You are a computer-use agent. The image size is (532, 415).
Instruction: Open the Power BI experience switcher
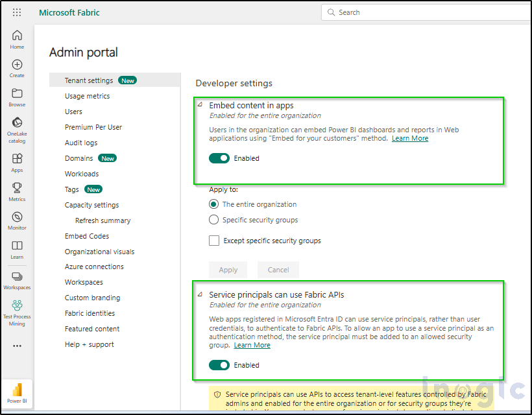tap(17, 394)
